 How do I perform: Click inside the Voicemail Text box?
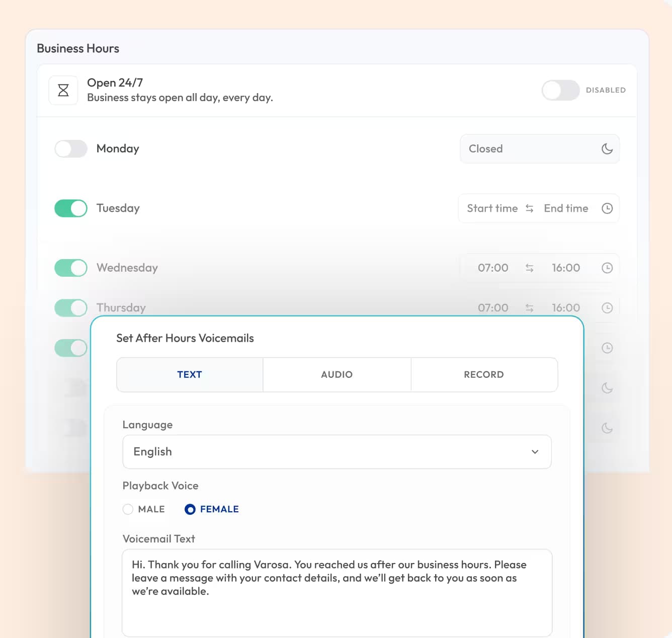pyautogui.click(x=337, y=593)
